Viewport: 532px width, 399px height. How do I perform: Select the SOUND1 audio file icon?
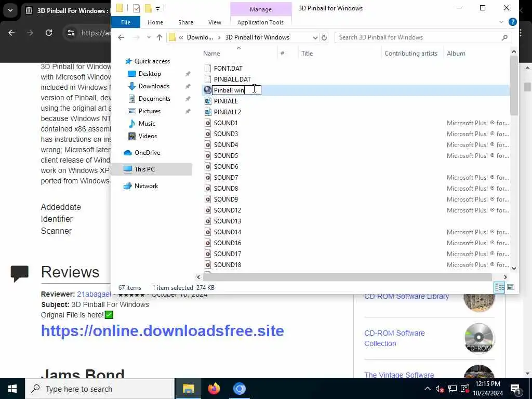(x=208, y=123)
